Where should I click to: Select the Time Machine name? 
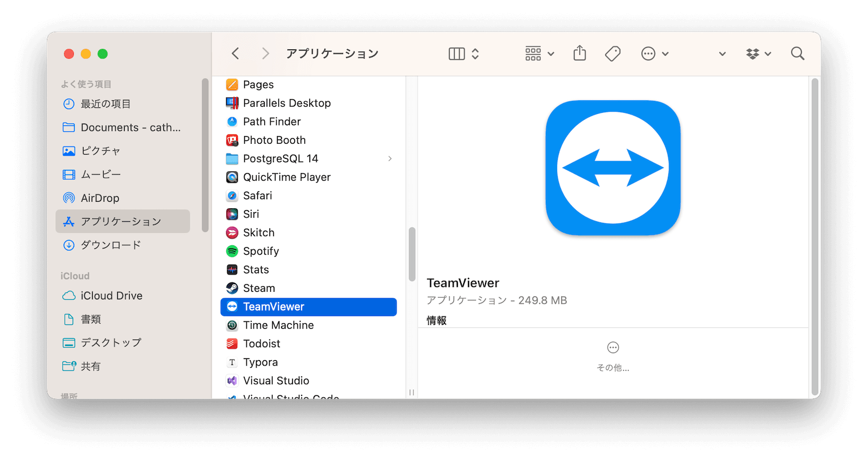[279, 325]
